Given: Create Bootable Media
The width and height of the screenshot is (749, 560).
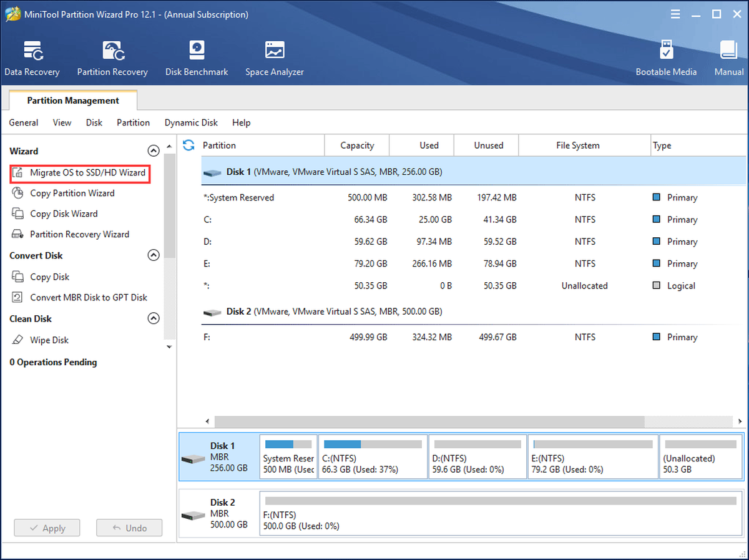Looking at the screenshot, I should pos(666,59).
